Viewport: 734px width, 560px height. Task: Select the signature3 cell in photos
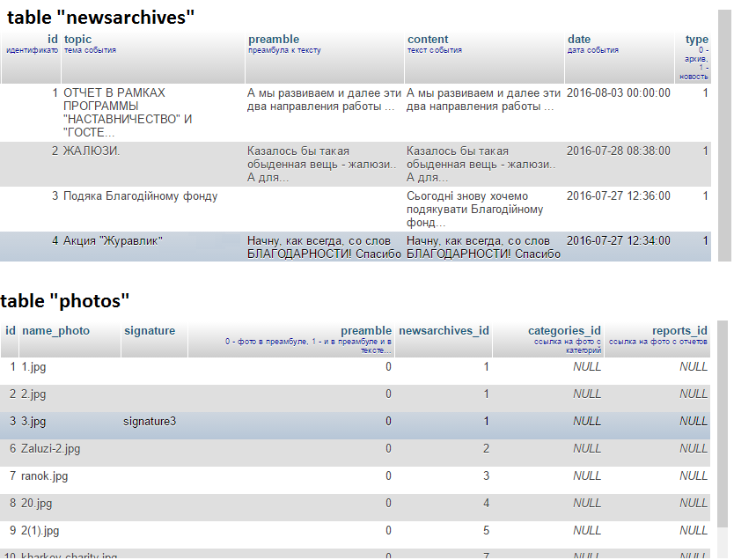pos(150,422)
